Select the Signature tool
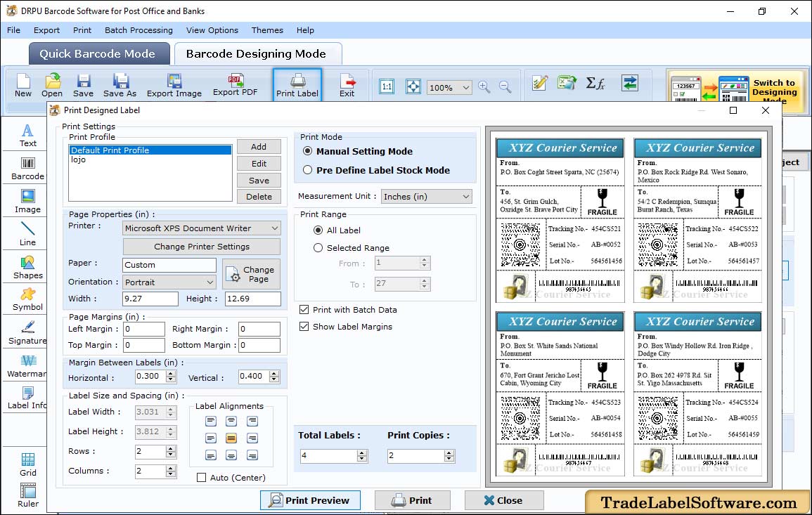 [x=28, y=333]
